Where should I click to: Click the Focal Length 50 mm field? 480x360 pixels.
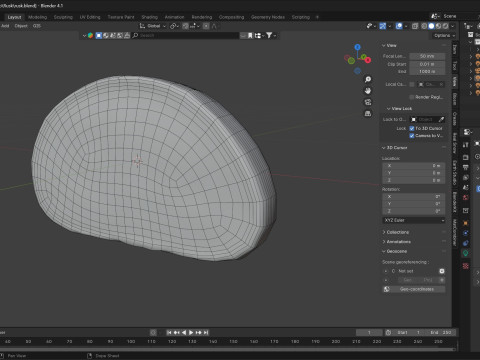427,56
